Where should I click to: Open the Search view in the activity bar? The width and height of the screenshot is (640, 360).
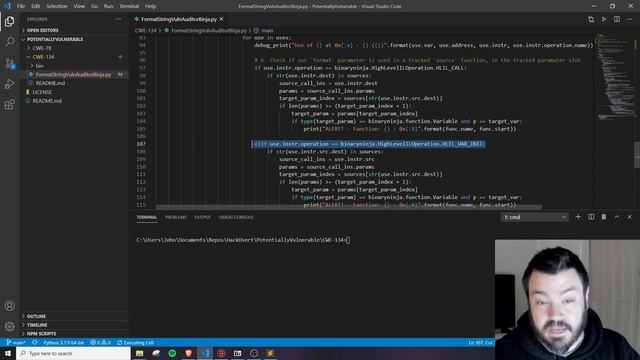tap(9, 42)
